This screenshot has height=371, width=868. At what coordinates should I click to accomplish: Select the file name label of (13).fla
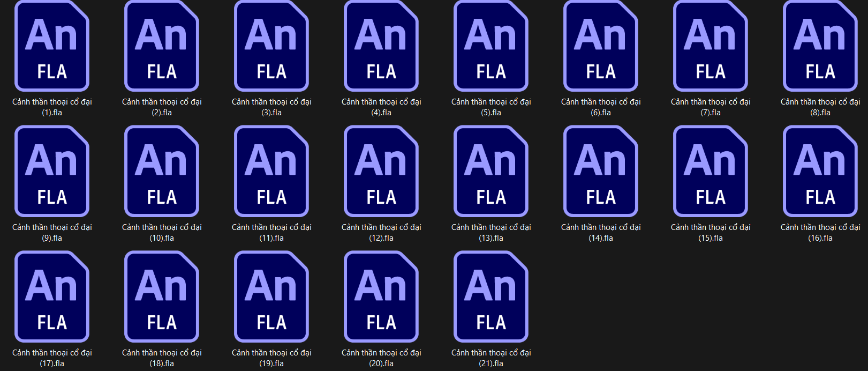pyautogui.click(x=491, y=233)
